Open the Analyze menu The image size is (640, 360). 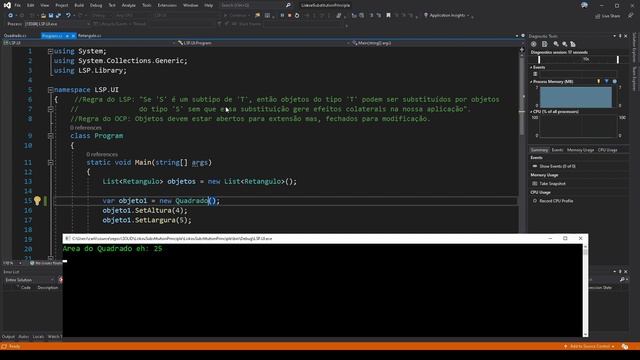tap(129, 5)
